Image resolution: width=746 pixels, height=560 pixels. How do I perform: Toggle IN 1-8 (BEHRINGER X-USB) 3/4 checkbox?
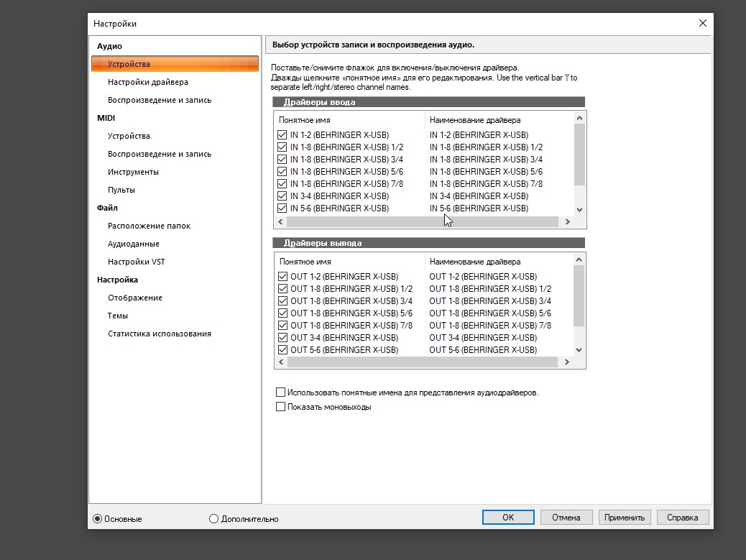(x=282, y=160)
